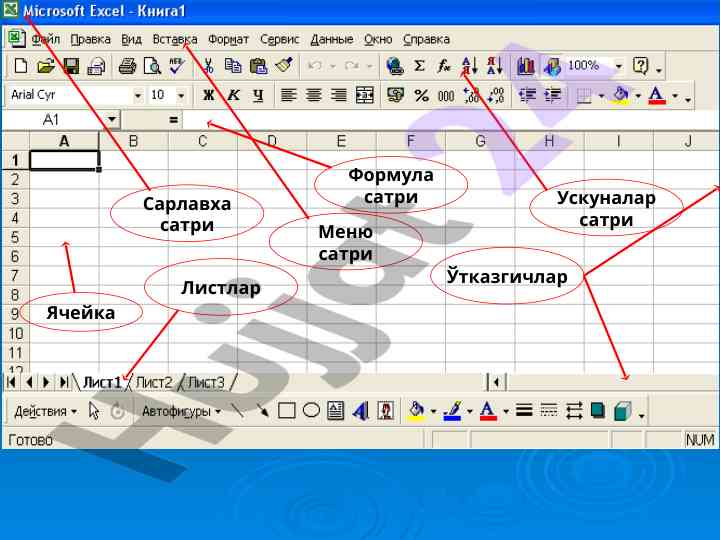
Task: Expand the 100% zoom dropdown
Action: pos(619,66)
